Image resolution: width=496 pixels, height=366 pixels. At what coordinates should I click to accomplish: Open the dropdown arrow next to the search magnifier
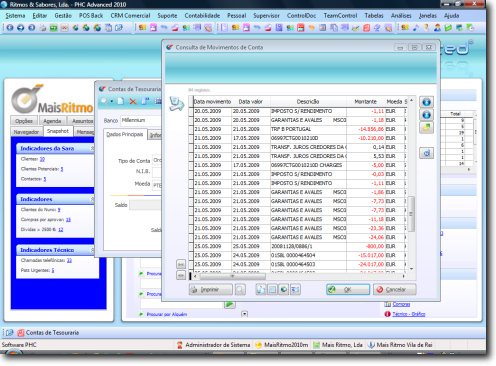pyautogui.click(x=112, y=101)
